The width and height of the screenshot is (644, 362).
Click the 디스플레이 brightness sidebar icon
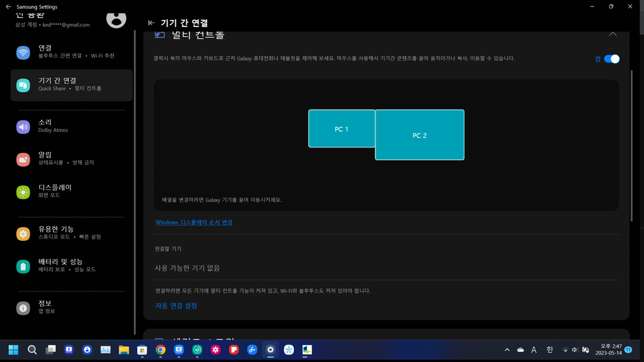(23, 192)
